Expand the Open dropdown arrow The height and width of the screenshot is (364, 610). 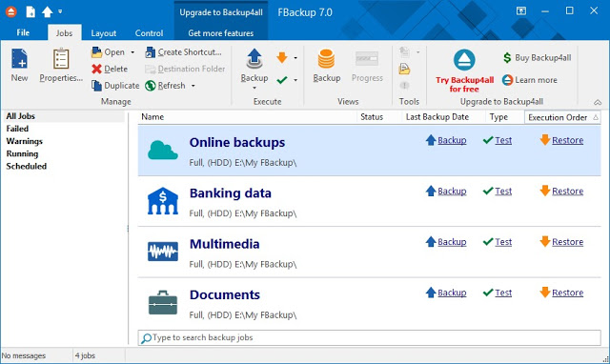132,52
